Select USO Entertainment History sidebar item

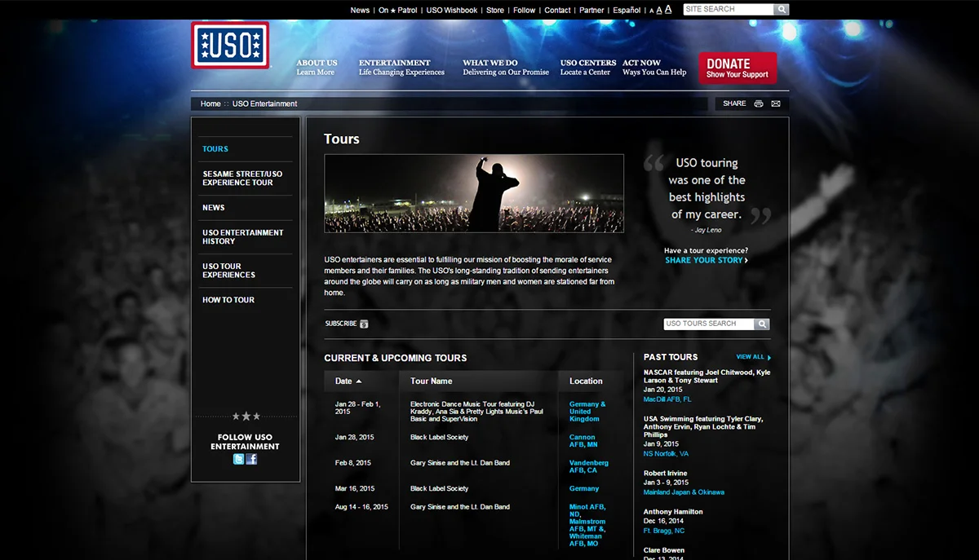[243, 237]
